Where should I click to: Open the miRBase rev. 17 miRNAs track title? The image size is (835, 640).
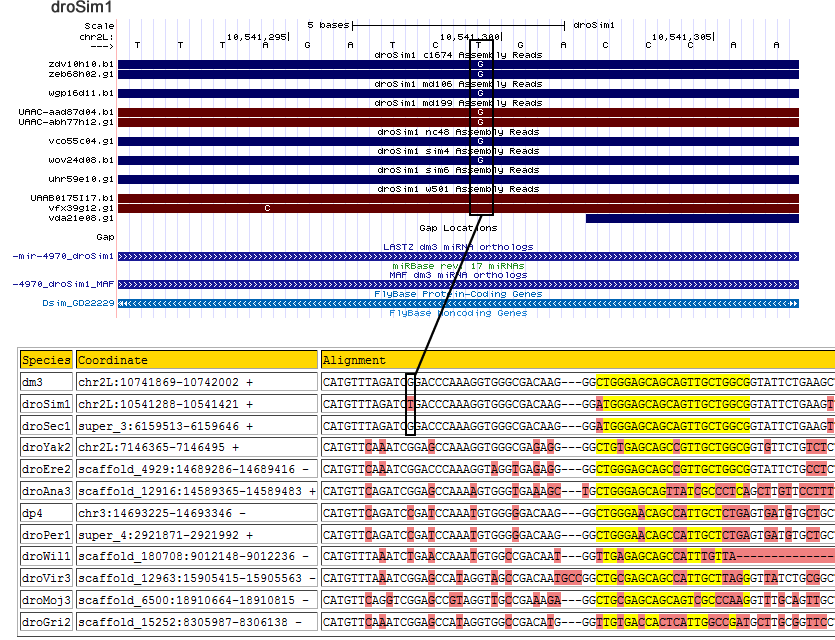[x=458, y=265]
